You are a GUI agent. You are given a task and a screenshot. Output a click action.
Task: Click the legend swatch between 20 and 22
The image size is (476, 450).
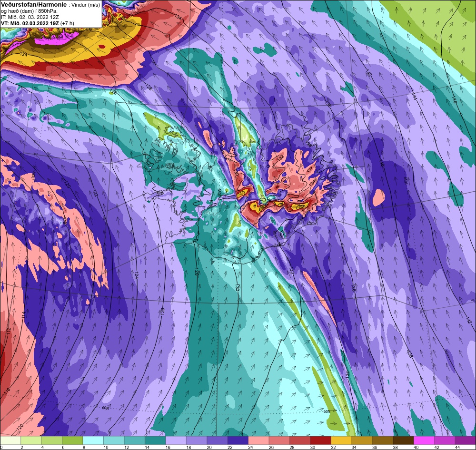[217, 440]
